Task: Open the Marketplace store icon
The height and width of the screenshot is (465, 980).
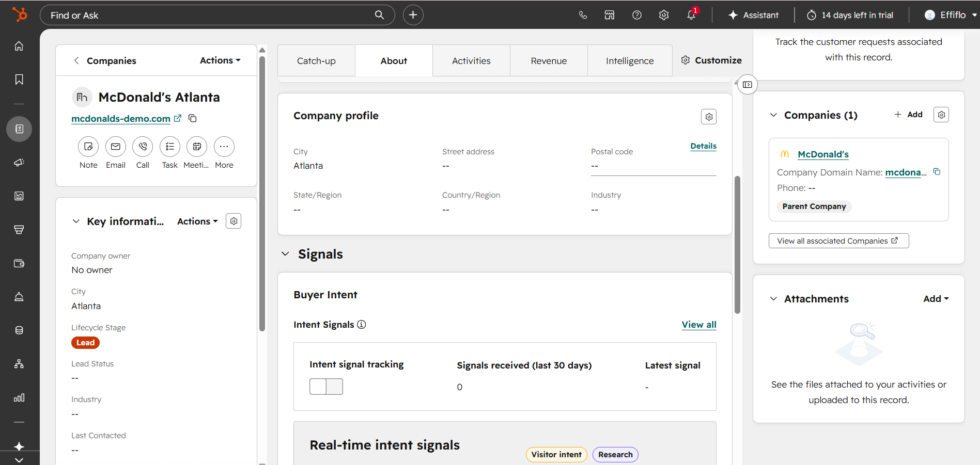Action: click(x=610, y=15)
